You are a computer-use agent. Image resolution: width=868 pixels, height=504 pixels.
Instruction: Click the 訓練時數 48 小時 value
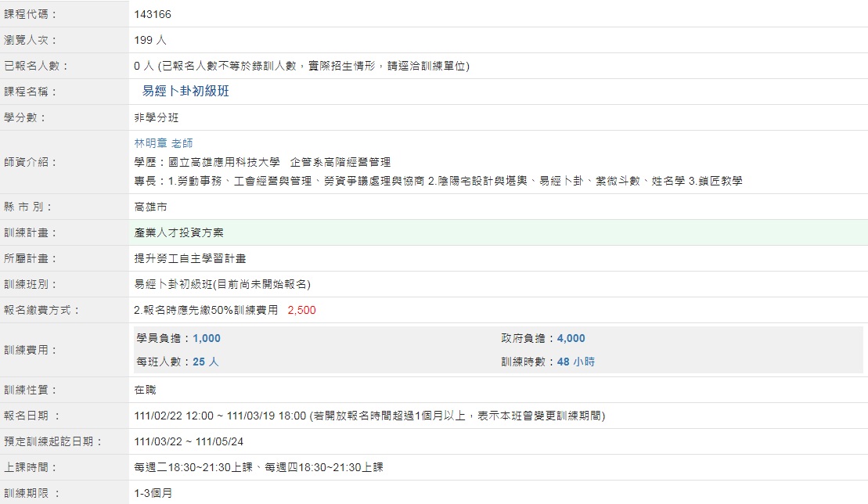point(576,362)
